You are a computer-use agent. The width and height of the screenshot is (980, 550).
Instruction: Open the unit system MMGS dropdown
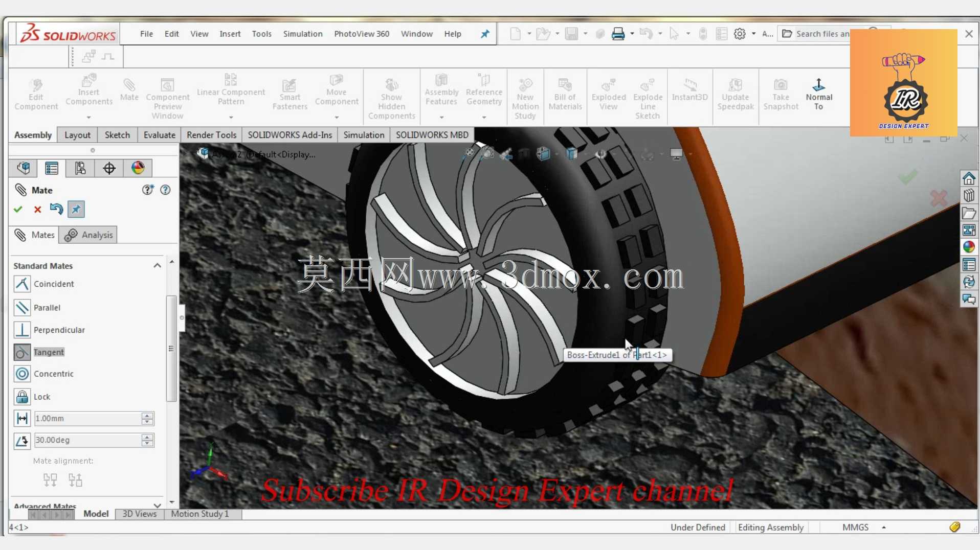click(883, 527)
